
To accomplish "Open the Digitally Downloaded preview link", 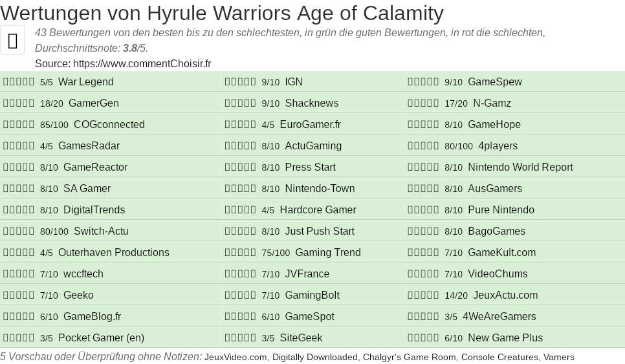I will (x=314, y=357).
